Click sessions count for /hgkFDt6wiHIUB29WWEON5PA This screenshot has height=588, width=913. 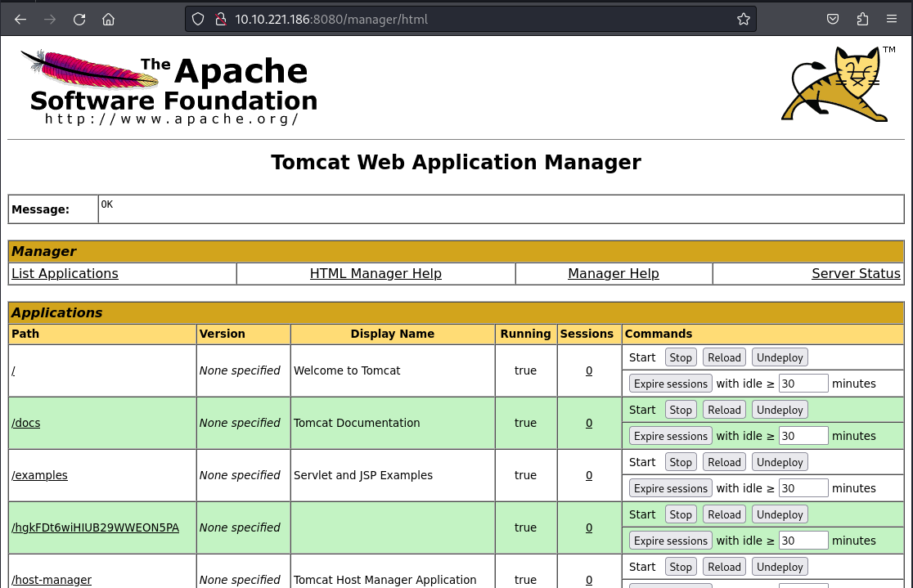pyautogui.click(x=589, y=528)
